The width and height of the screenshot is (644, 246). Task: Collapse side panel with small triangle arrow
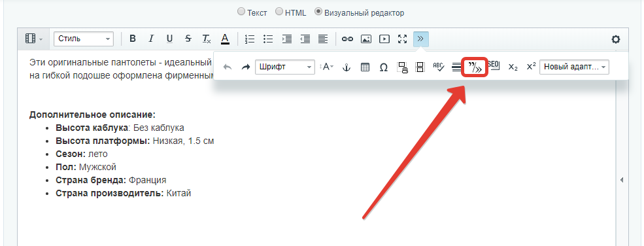click(x=621, y=180)
